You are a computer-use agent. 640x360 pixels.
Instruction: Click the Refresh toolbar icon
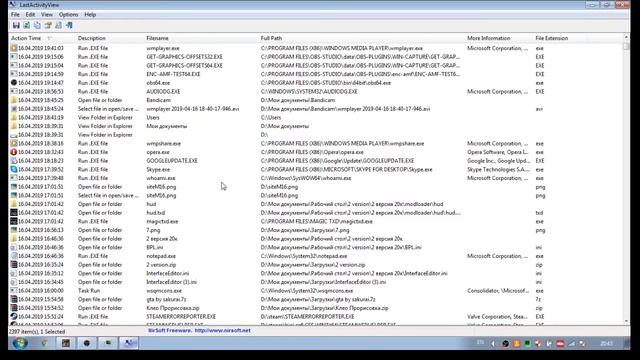[x=27, y=25]
